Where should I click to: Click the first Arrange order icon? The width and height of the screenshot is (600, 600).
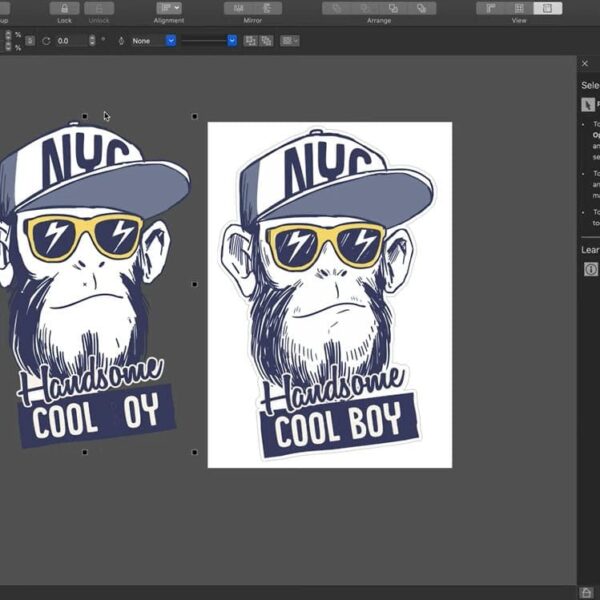coord(337,8)
